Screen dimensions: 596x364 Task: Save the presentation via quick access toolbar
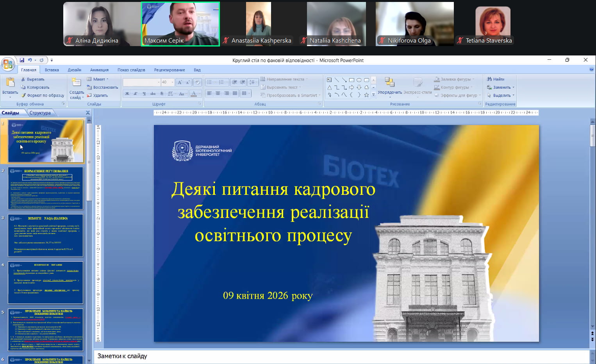22,60
